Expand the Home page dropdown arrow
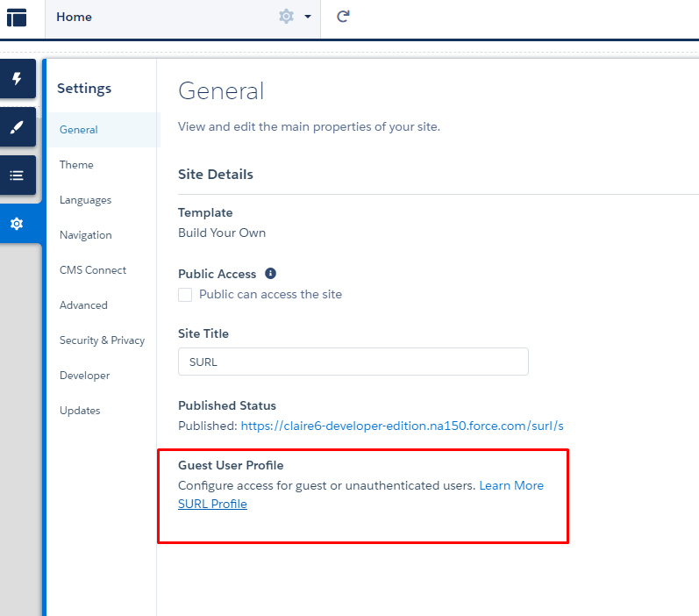This screenshot has height=616, width=699. [x=308, y=17]
